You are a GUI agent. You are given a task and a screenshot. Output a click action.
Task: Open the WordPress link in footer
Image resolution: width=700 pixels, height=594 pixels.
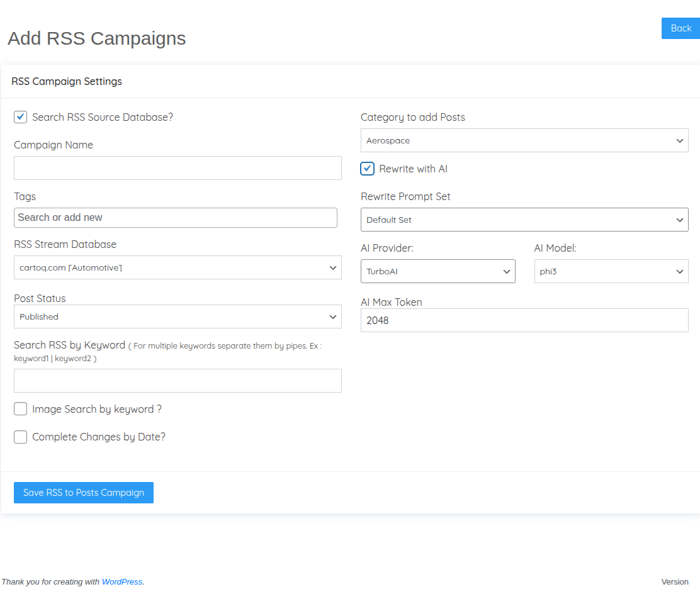tap(122, 582)
